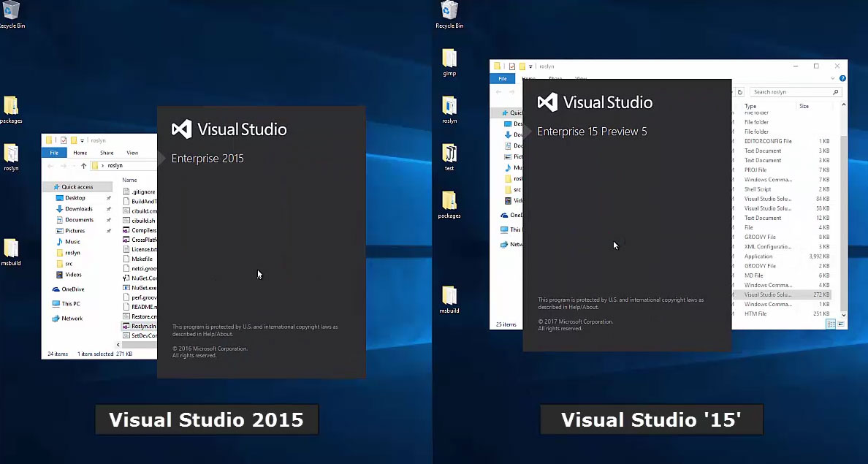Switch right Explorer to details view
868x464 pixels.
(x=831, y=324)
